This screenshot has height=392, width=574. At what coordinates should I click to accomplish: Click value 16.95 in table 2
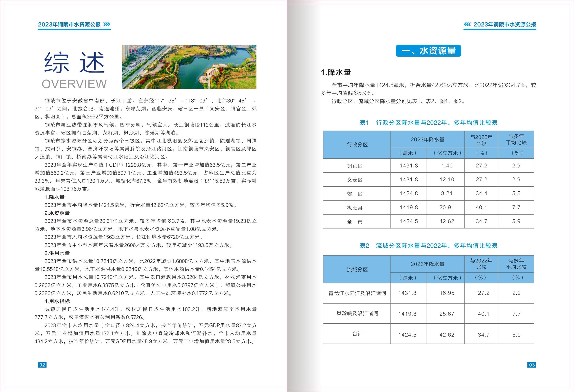(447, 293)
